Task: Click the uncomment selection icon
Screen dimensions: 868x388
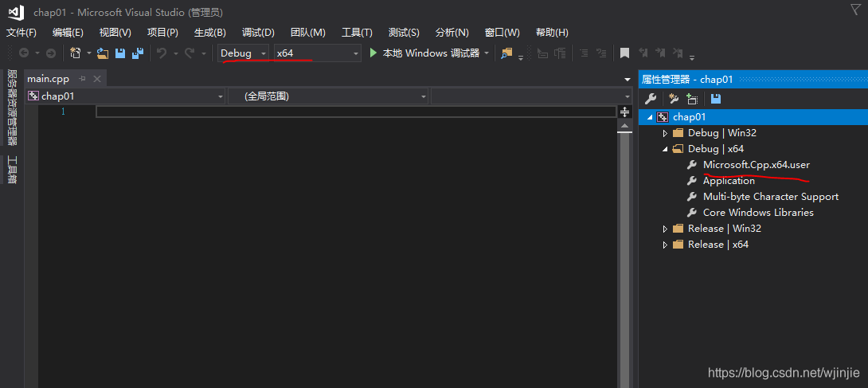Action: click(x=600, y=53)
